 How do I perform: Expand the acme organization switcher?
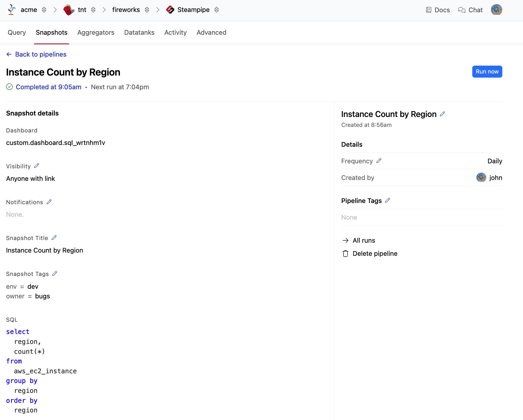pyautogui.click(x=44, y=10)
